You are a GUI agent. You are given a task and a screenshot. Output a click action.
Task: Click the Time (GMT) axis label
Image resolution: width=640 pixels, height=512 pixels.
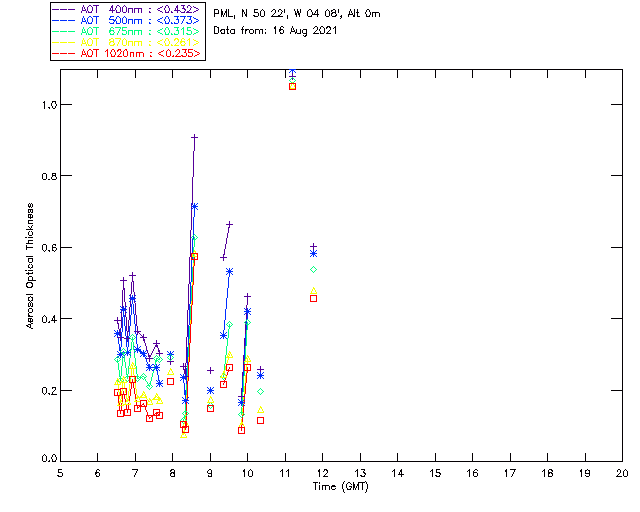point(340,487)
